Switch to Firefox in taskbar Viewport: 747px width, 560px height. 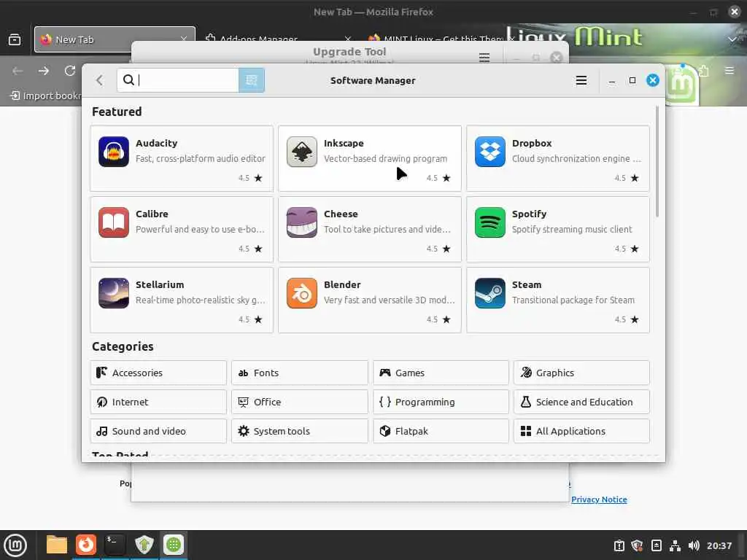point(86,545)
